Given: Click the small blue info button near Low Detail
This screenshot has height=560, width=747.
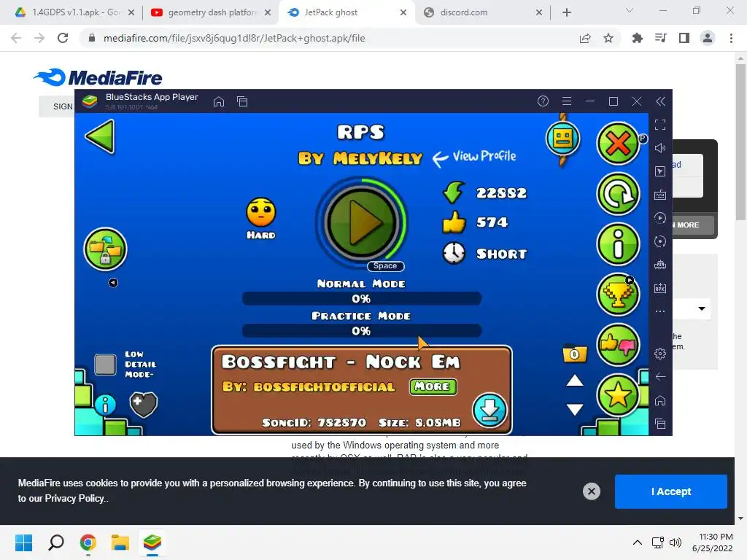Looking at the screenshot, I should 105,405.
